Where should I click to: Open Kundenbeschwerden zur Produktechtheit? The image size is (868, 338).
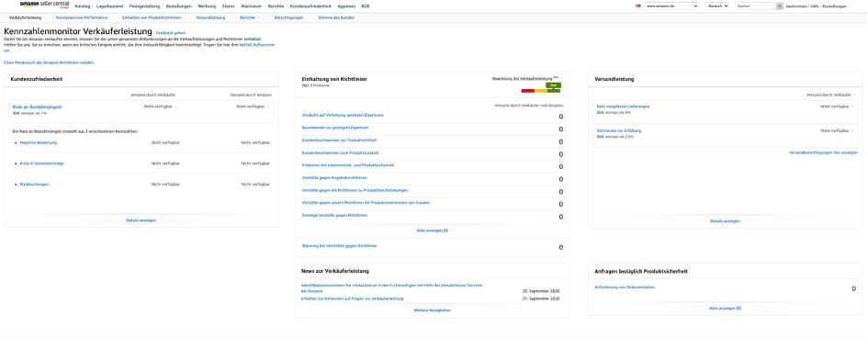point(339,140)
